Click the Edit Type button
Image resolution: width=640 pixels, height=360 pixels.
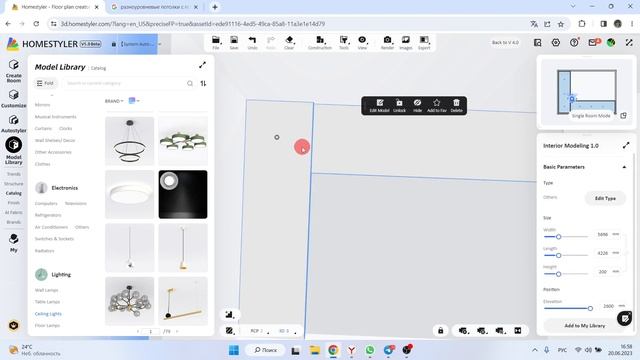pyautogui.click(x=605, y=198)
